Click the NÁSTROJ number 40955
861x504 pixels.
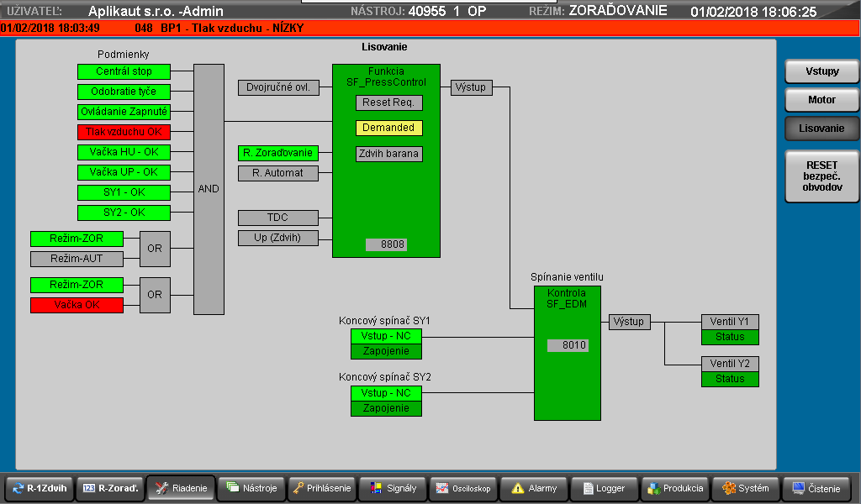(x=427, y=11)
